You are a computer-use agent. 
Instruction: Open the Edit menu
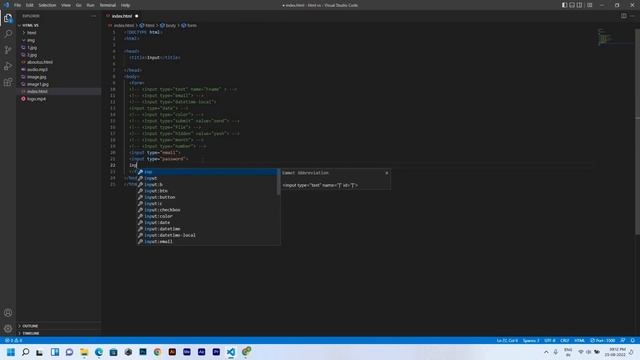[29, 5]
